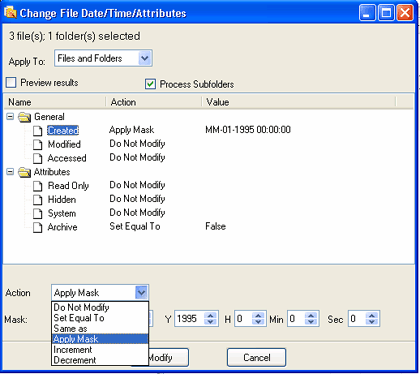Click the file icon beside Read Only
The image size is (420, 374).
coord(38,186)
